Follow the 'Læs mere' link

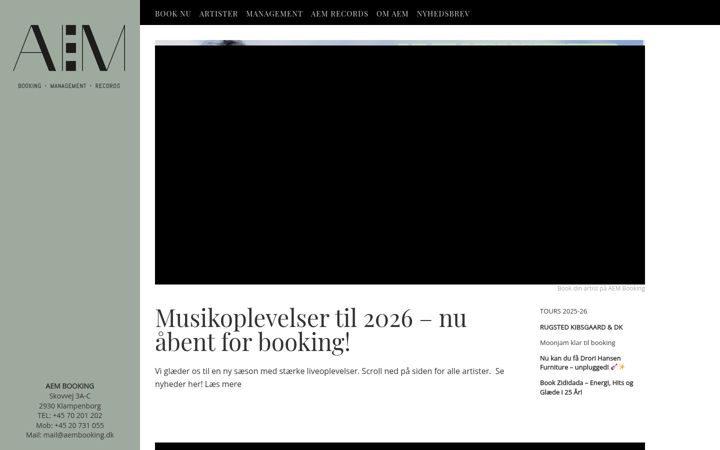tap(223, 384)
